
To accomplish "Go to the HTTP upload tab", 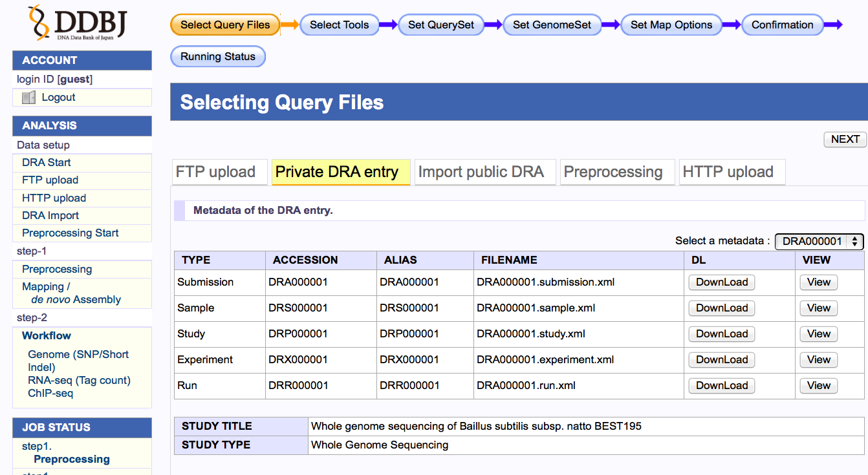I will (x=728, y=172).
